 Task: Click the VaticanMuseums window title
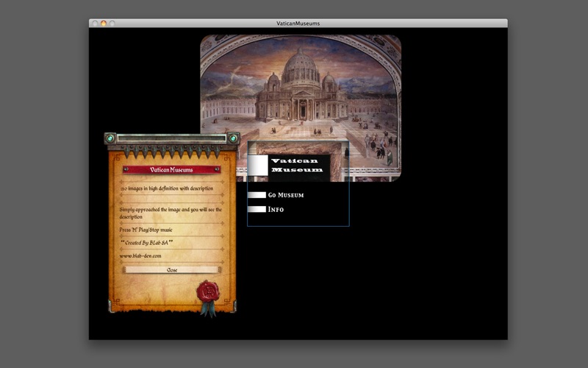pos(298,24)
